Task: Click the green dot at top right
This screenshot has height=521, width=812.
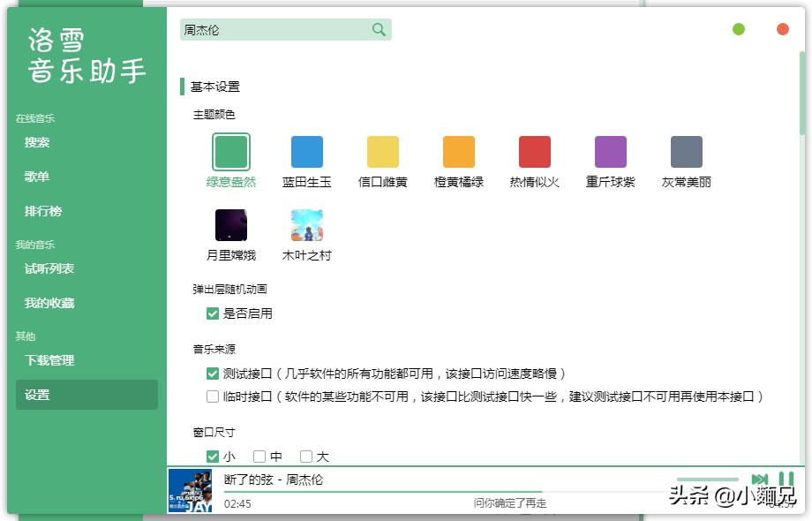Action: tap(739, 28)
